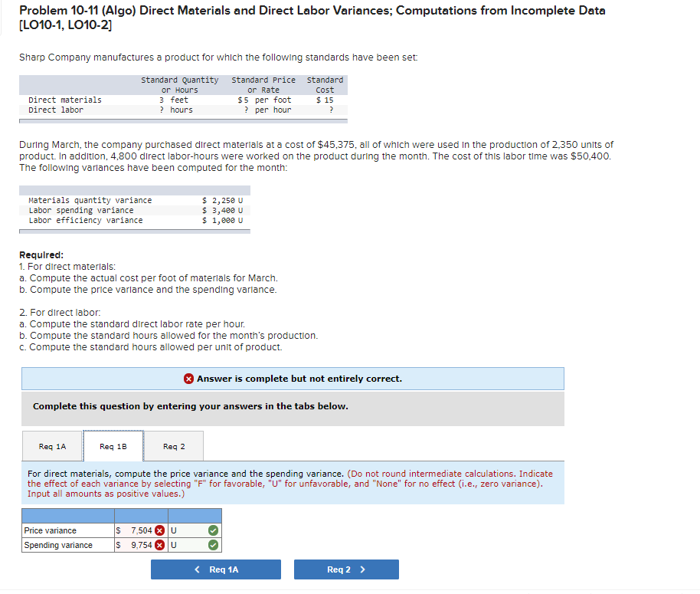Click the red X beside the 7,504 price variance

(159, 530)
